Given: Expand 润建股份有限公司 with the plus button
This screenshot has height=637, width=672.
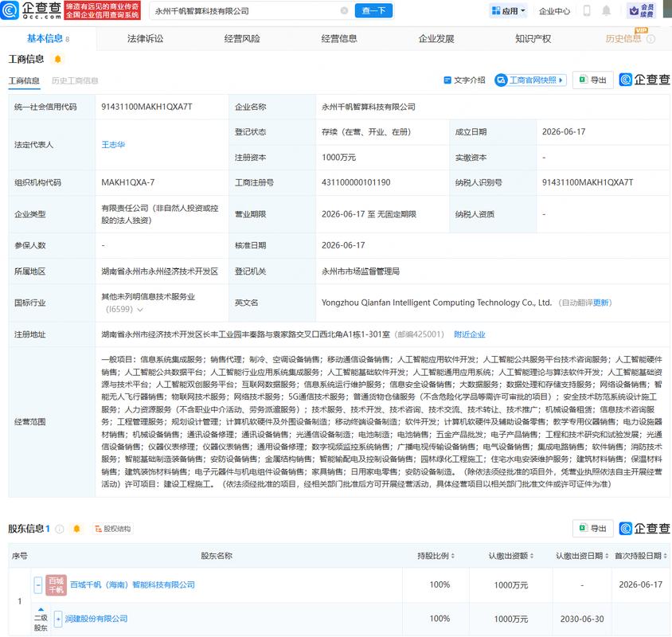Looking at the screenshot, I should [58, 619].
